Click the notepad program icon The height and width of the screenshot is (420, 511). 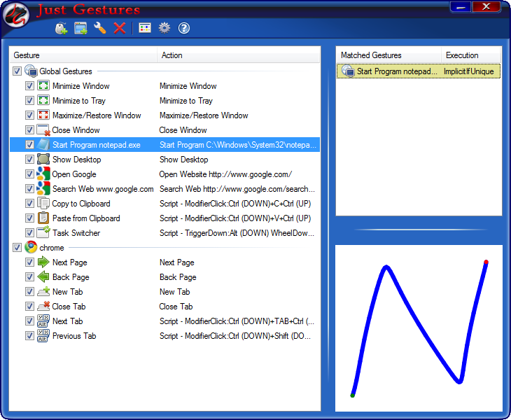point(43,145)
